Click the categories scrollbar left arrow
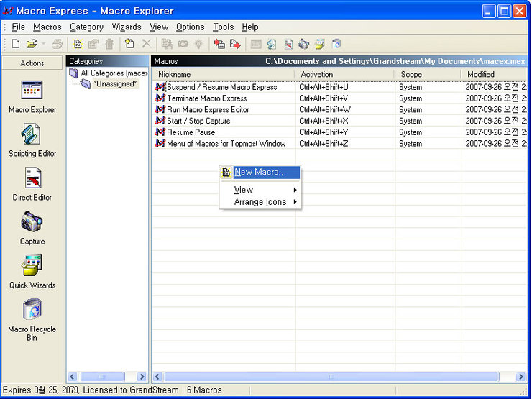This screenshot has width=532, height=399. tap(73, 377)
